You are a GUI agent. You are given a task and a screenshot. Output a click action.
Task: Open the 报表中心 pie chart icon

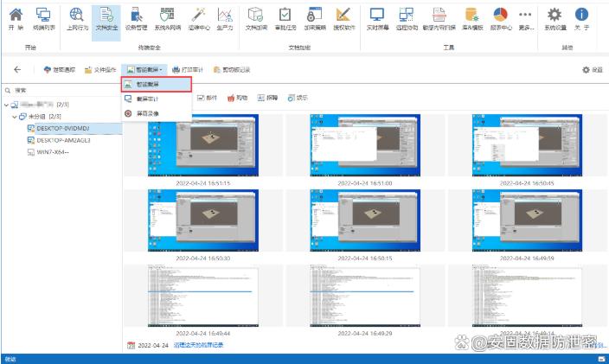click(x=500, y=18)
